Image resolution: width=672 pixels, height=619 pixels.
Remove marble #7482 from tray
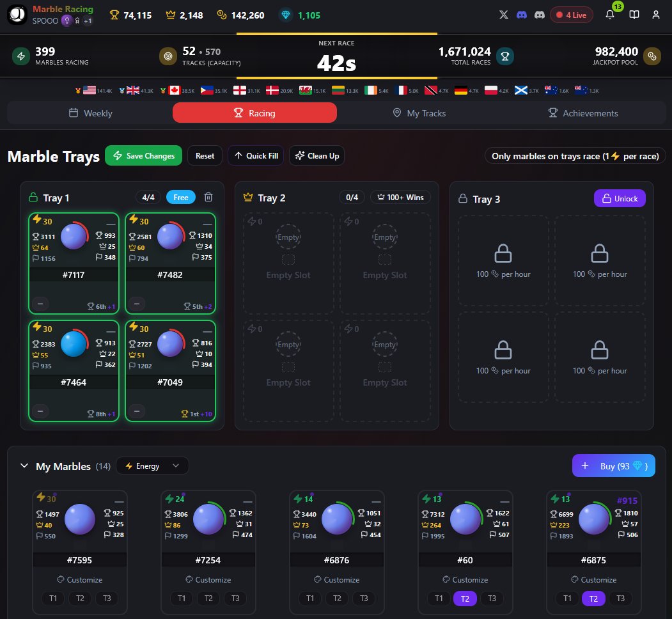click(x=137, y=304)
